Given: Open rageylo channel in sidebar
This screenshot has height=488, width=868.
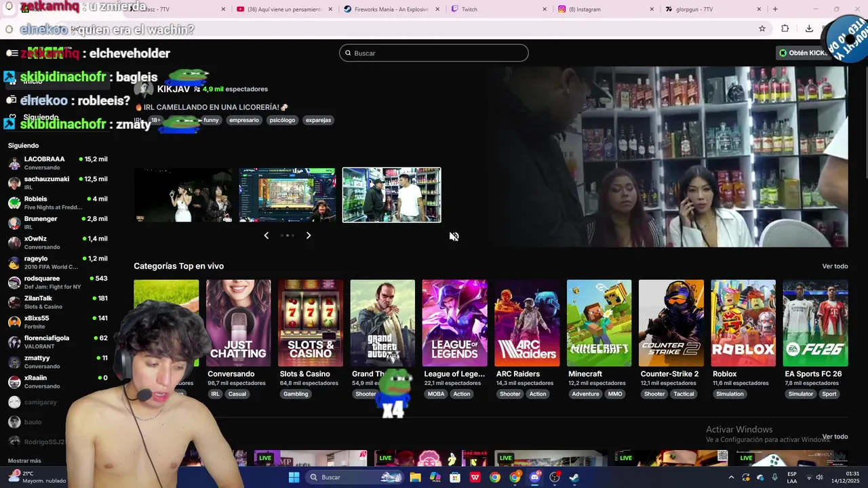Looking at the screenshot, I should click(x=58, y=262).
